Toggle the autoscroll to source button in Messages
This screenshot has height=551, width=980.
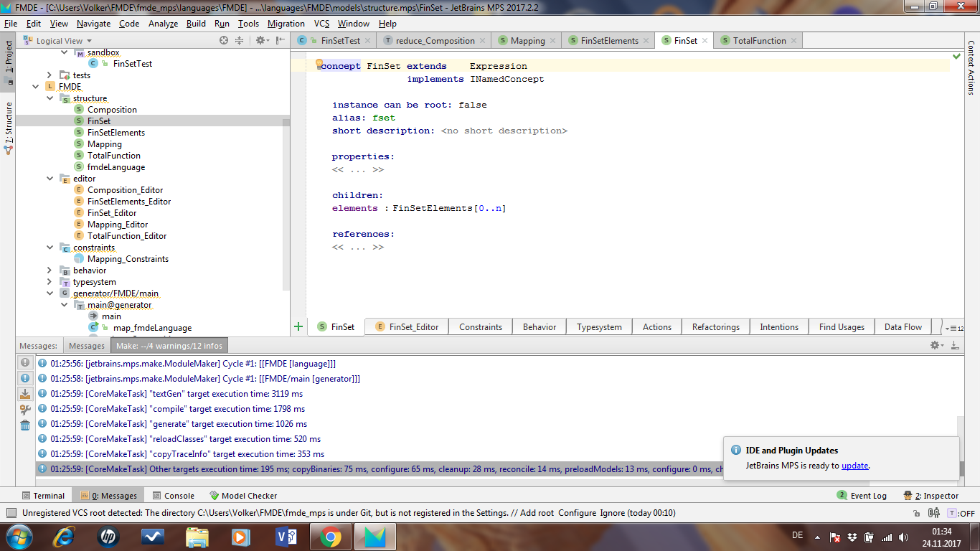(25, 394)
